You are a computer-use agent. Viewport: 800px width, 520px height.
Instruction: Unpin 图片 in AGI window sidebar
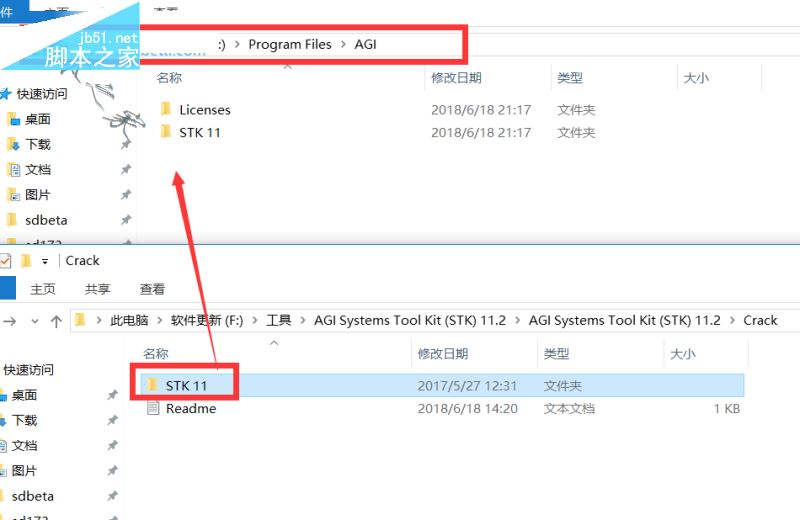click(126, 194)
